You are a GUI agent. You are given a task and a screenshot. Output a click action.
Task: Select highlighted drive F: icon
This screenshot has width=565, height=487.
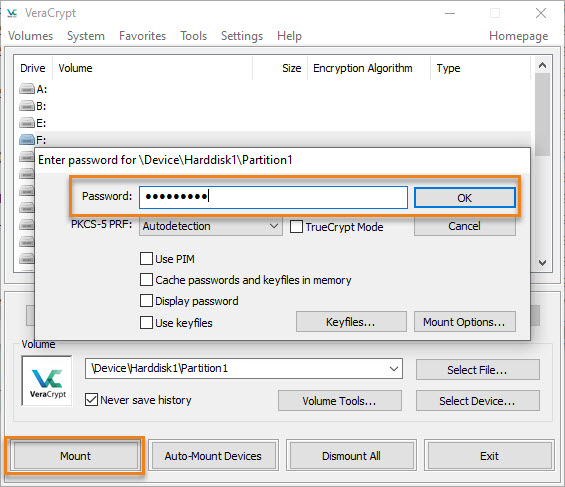tap(27, 139)
